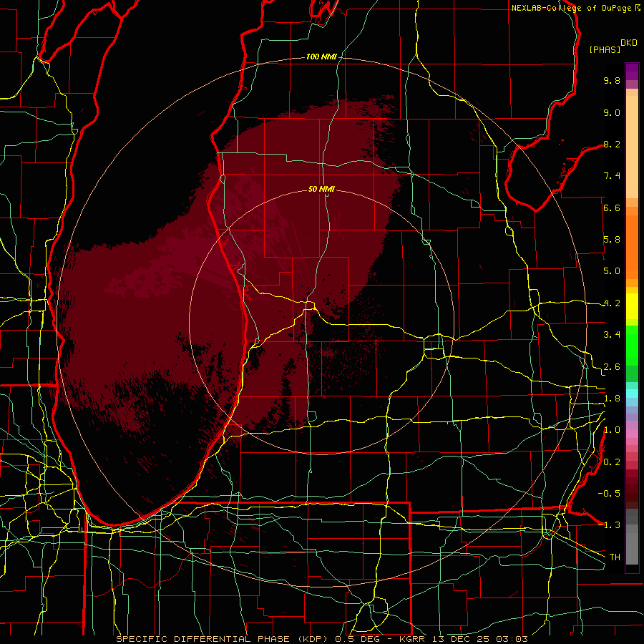Image resolution: width=644 pixels, height=644 pixels.
Task: Click the 1.0 legend value
Action: click(x=612, y=430)
